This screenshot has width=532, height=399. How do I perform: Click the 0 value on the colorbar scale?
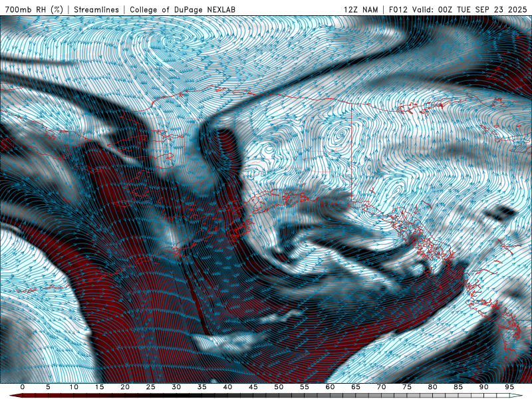point(23,387)
